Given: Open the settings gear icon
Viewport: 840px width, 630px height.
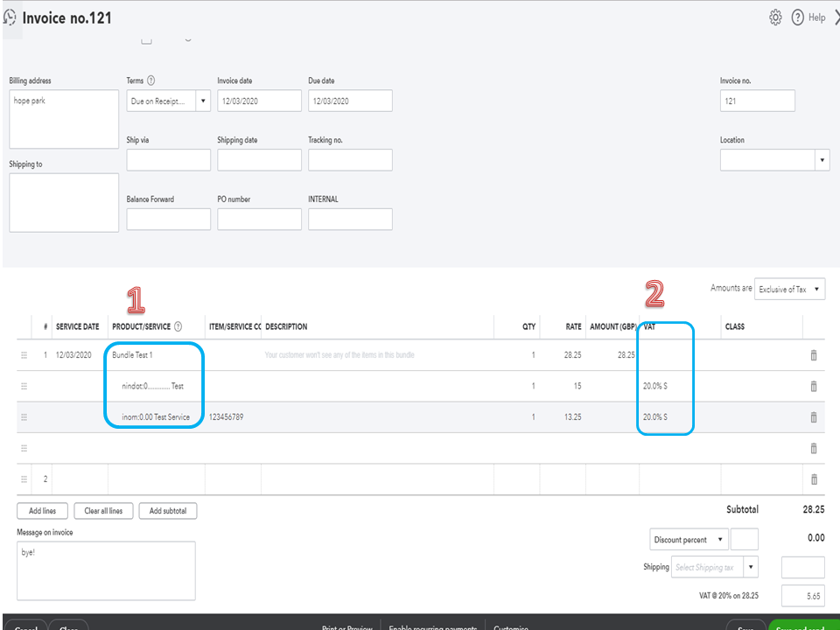Looking at the screenshot, I should [775, 17].
